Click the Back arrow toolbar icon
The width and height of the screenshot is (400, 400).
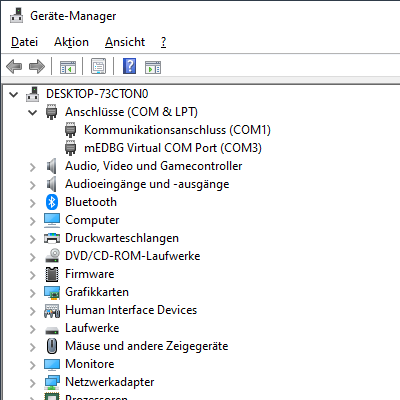click(x=14, y=66)
